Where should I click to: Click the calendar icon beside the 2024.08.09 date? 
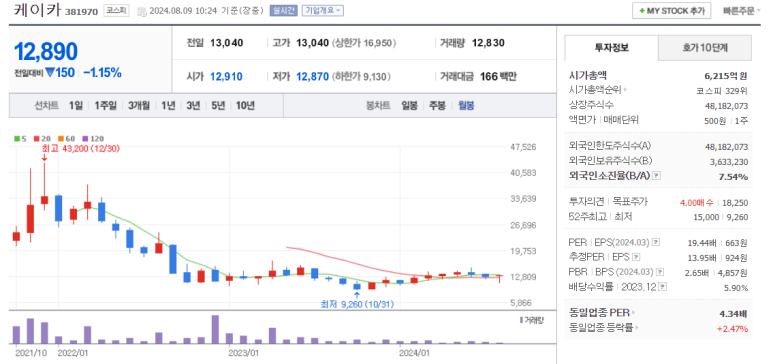141,11
